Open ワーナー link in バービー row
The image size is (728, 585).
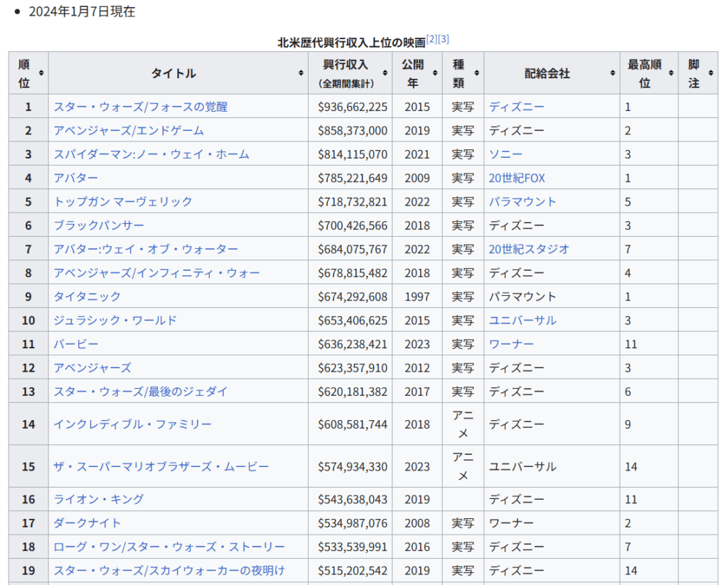coord(511,344)
